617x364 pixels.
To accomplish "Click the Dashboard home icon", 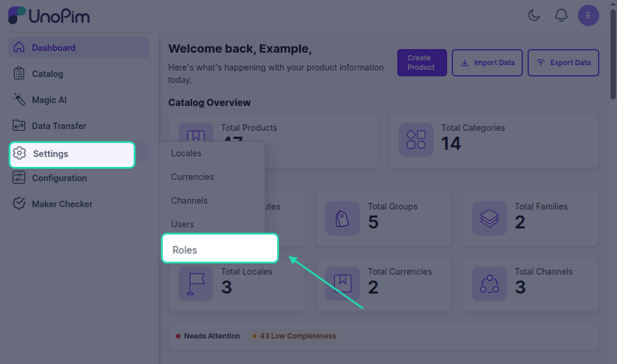I will [19, 47].
